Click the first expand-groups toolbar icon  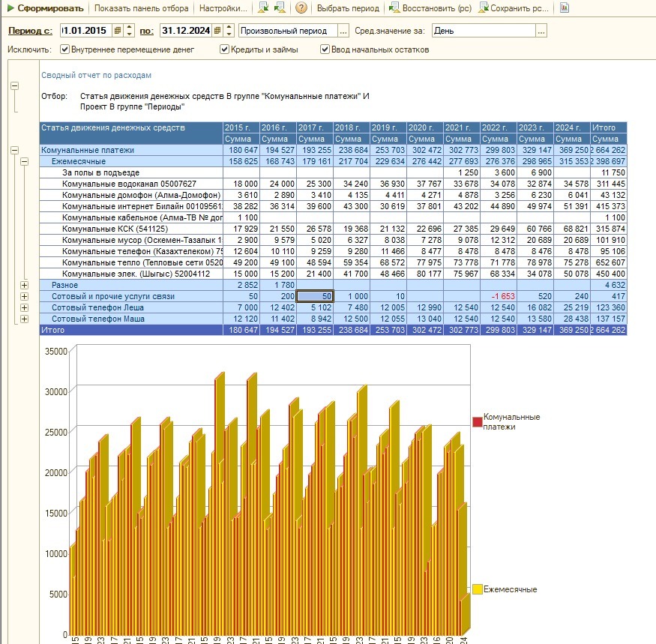coord(263,9)
